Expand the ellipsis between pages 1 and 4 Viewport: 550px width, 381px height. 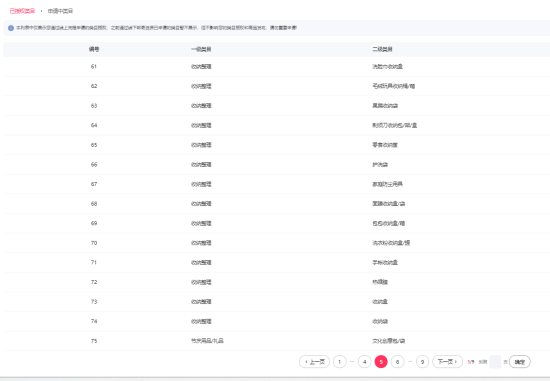tap(352, 362)
